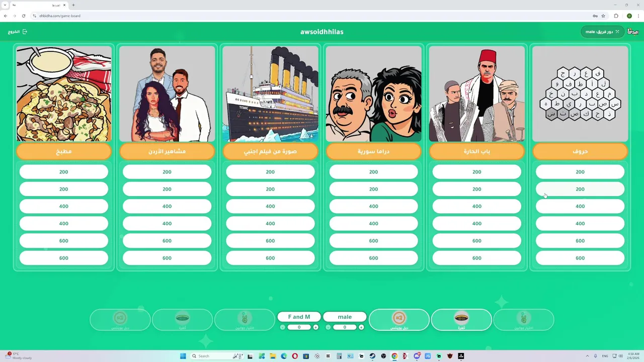Bookmark this page with the star icon
This screenshot has height=362, width=644.
click(x=603, y=16)
